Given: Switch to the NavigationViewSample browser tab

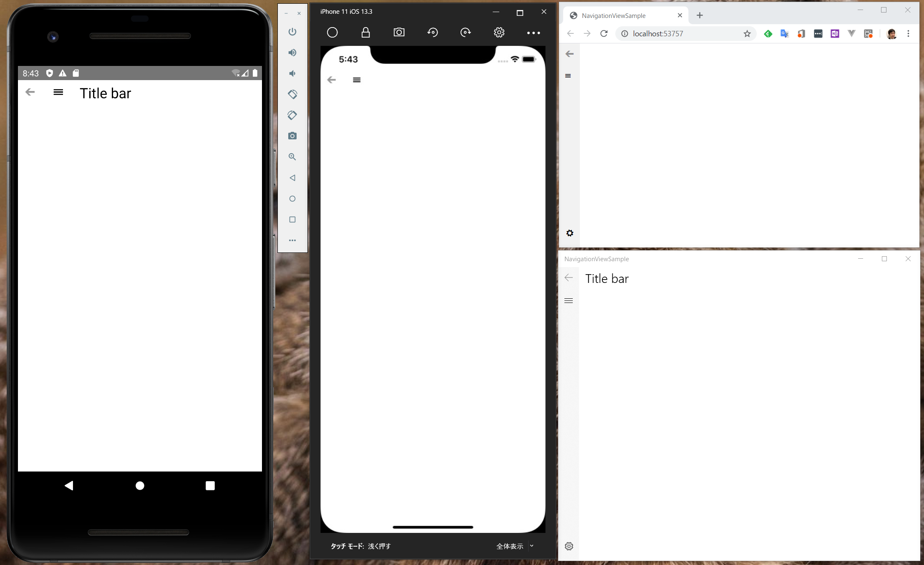Looking at the screenshot, I should pyautogui.click(x=613, y=15).
